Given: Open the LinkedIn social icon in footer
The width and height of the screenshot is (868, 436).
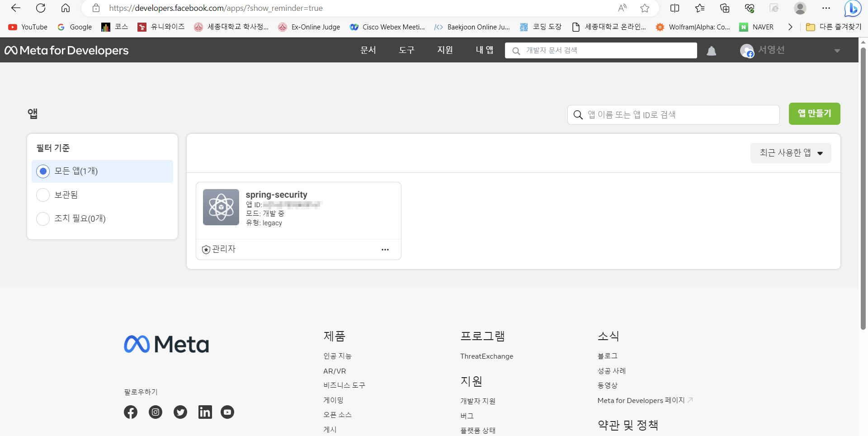Looking at the screenshot, I should [205, 412].
